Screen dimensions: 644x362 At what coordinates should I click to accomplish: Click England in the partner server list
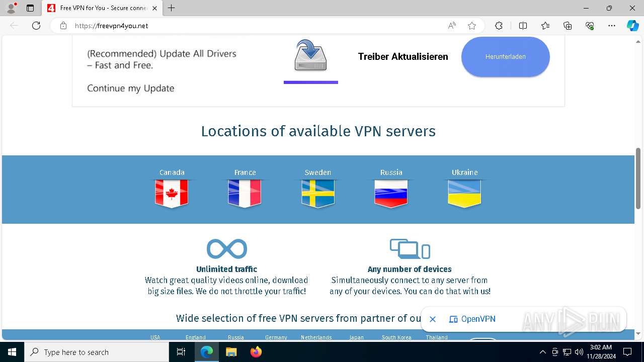(x=195, y=337)
